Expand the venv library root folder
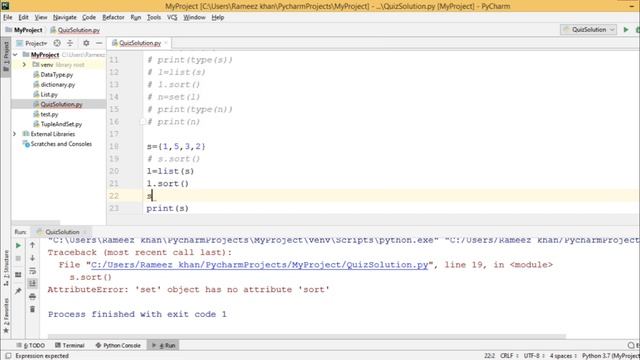Screen dimensions: 640x360 click(x=24, y=64)
